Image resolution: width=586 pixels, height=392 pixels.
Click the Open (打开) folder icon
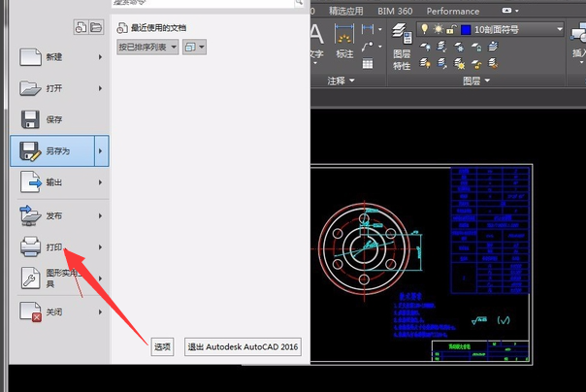pyautogui.click(x=30, y=88)
